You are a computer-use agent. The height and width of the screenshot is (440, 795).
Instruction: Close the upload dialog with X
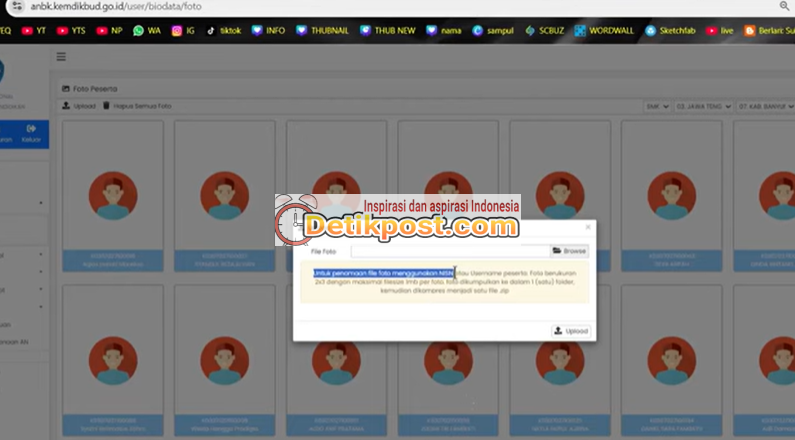pyautogui.click(x=588, y=227)
